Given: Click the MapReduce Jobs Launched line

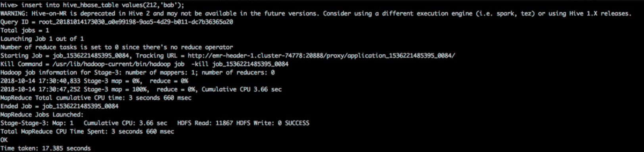Looking at the screenshot, I should tap(42, 114).
